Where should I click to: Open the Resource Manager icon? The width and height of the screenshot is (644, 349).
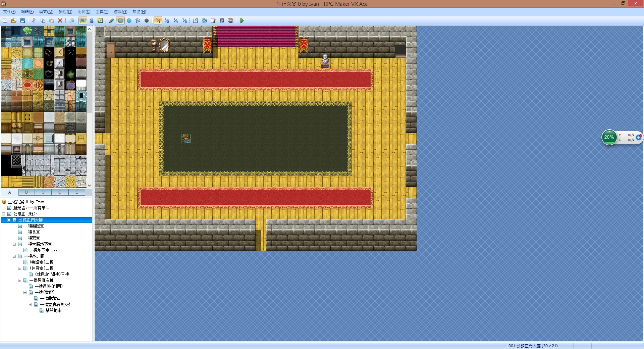[x=204, y=20]
